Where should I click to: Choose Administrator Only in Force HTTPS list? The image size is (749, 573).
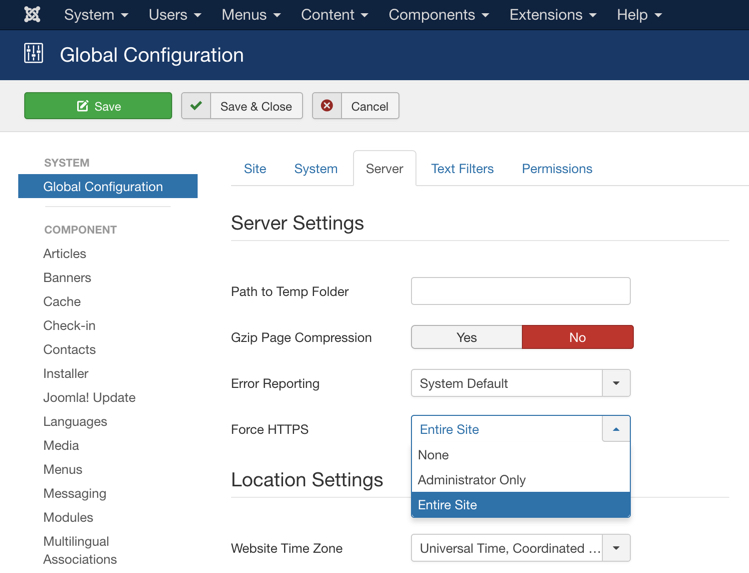point(521,480)
